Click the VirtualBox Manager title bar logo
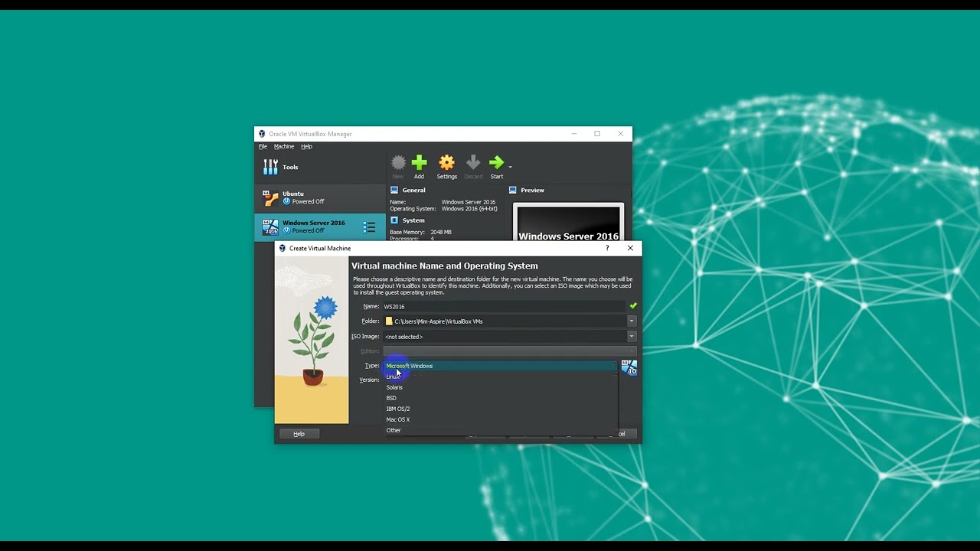 (262, 134)
